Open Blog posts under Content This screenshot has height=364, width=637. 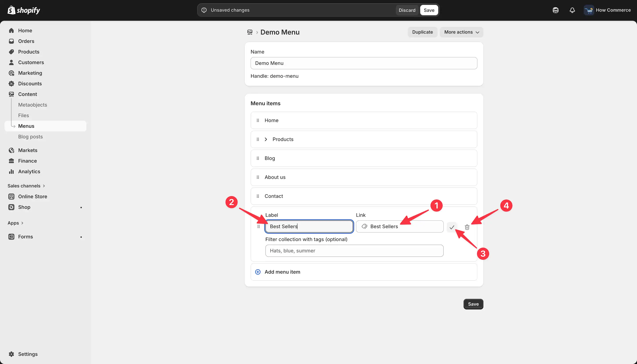point(30,137)
